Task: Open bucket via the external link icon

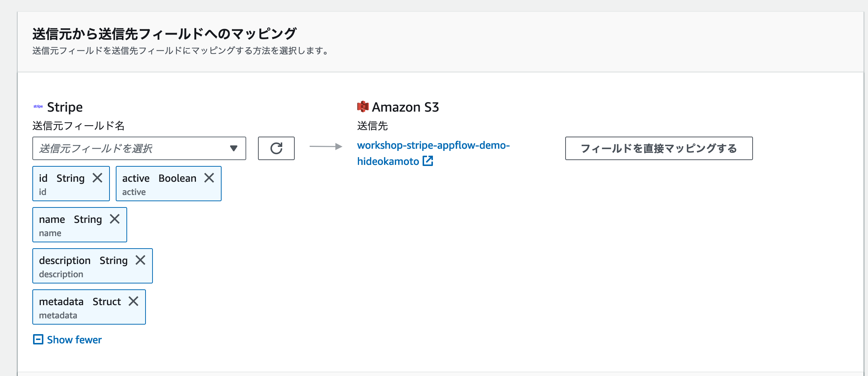Action: (x=428, y=161)
